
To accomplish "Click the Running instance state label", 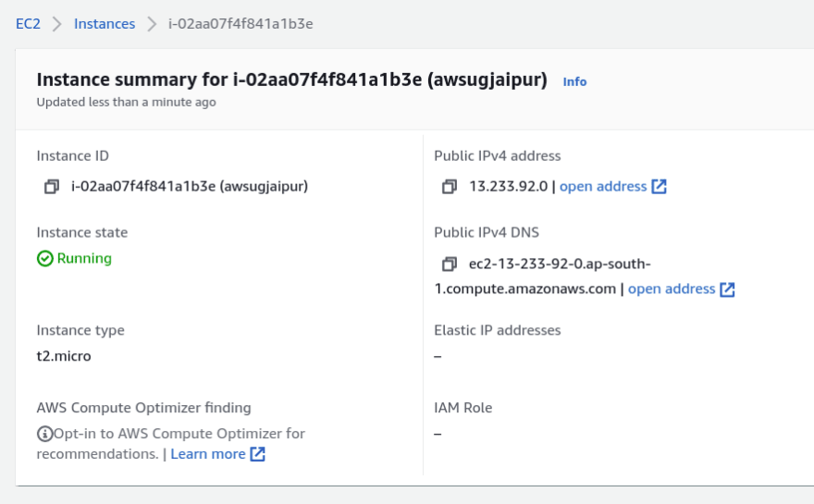I will 84,259.
